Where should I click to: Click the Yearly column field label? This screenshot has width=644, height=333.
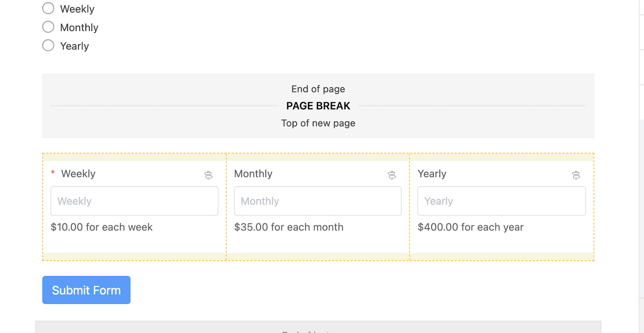tap(432, 174)
